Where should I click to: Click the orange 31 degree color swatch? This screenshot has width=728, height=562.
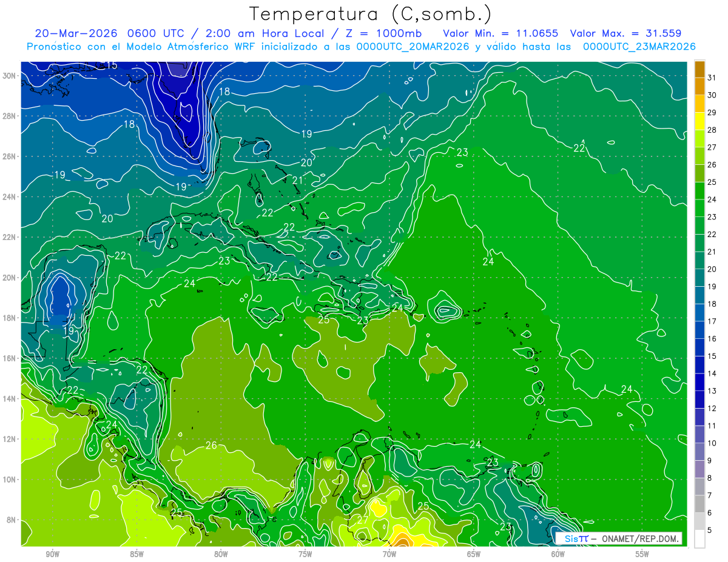click(x=699, y=70)
